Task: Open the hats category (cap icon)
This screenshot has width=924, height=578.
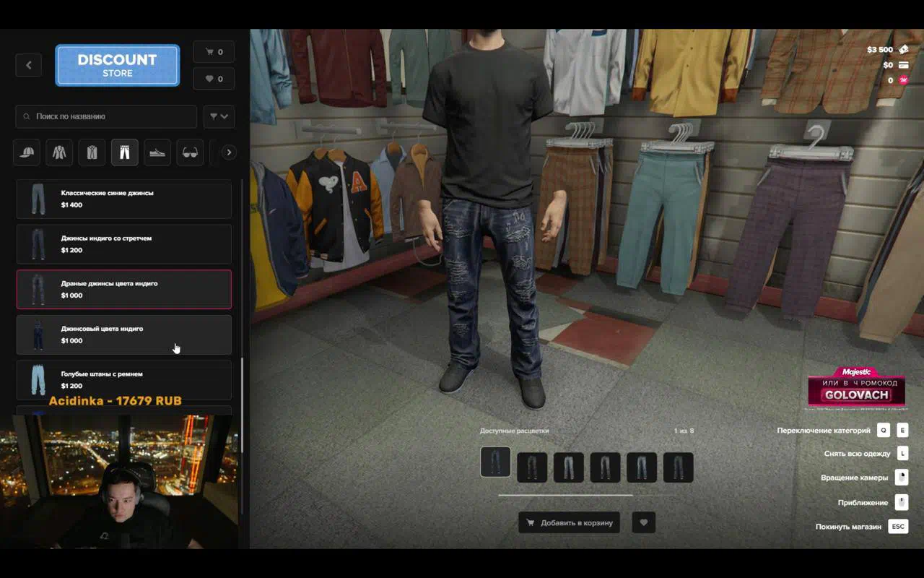Action: tap(27, 152)
